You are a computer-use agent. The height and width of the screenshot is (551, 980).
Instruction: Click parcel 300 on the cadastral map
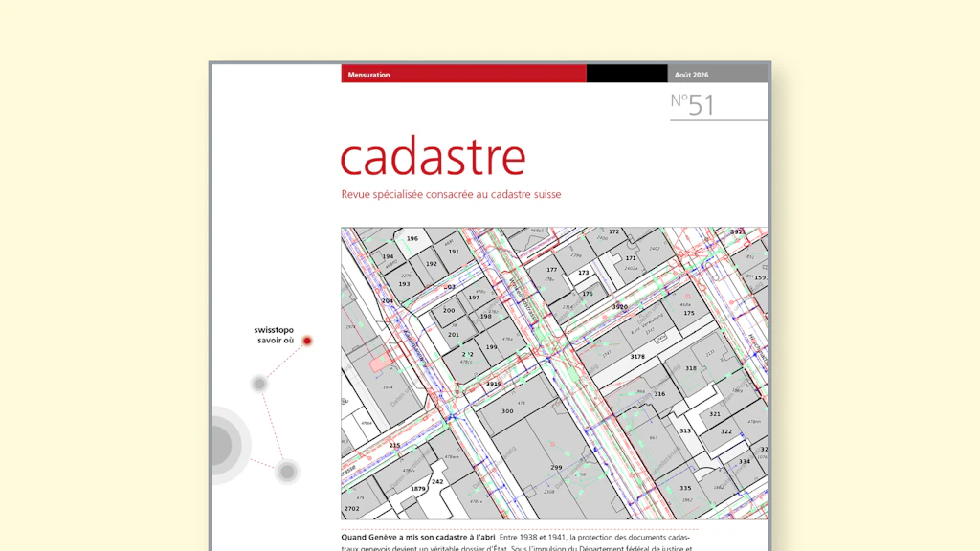[x=507, y=411]
